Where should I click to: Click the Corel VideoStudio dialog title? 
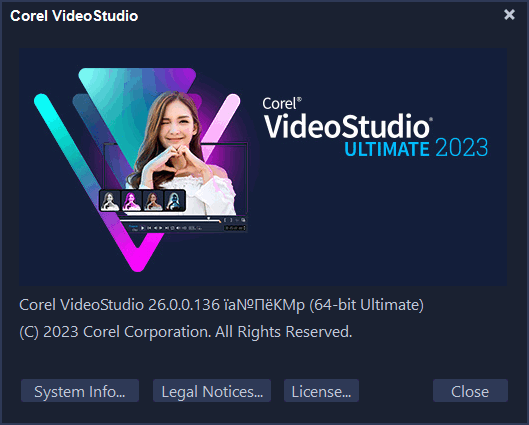coord(74,16)
